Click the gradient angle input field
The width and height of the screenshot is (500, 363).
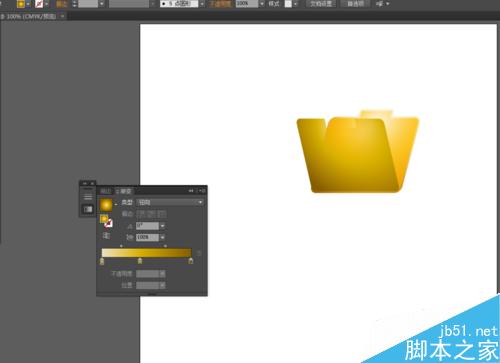(x=147, y=226)
